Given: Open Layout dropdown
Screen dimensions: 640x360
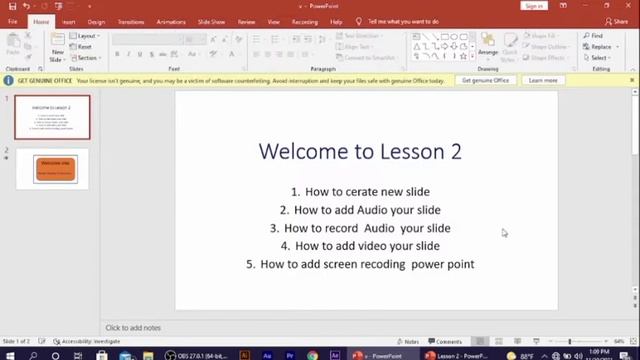Looking at the screenshot, I should click(85, 36).
